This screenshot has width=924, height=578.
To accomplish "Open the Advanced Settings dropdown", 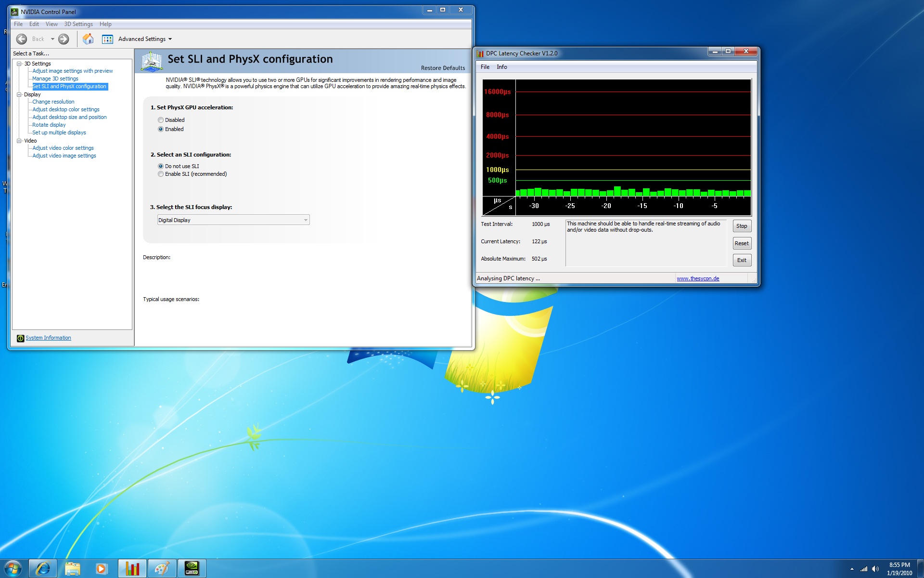I will click(145, 39).
